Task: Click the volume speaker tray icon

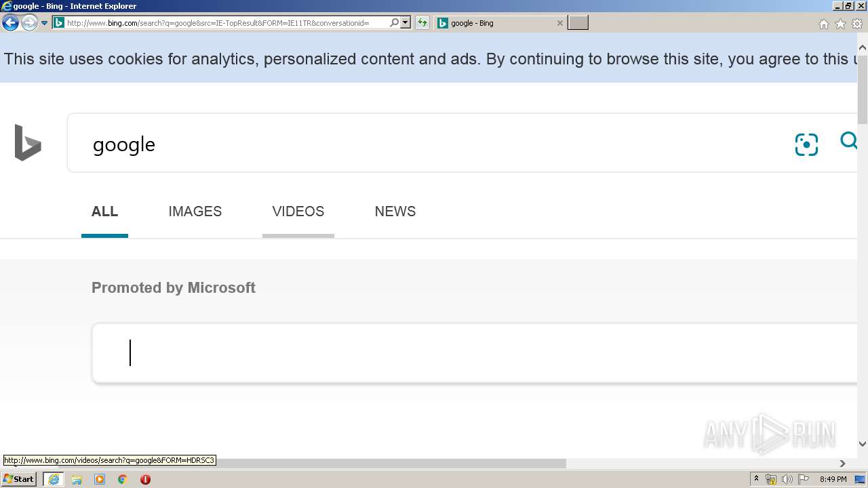Action: (787, 479)
